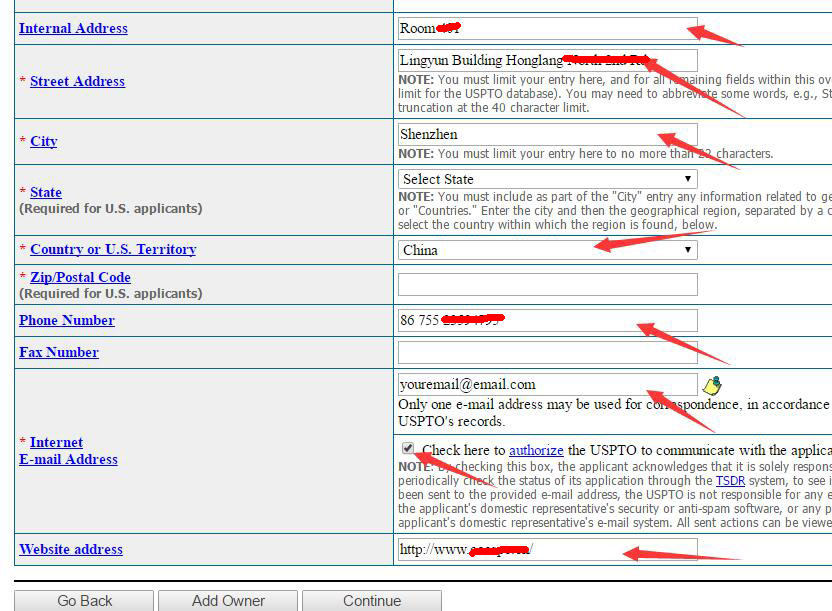
Task: Open the Select State dropdown
Action: [x=548, y=179]
